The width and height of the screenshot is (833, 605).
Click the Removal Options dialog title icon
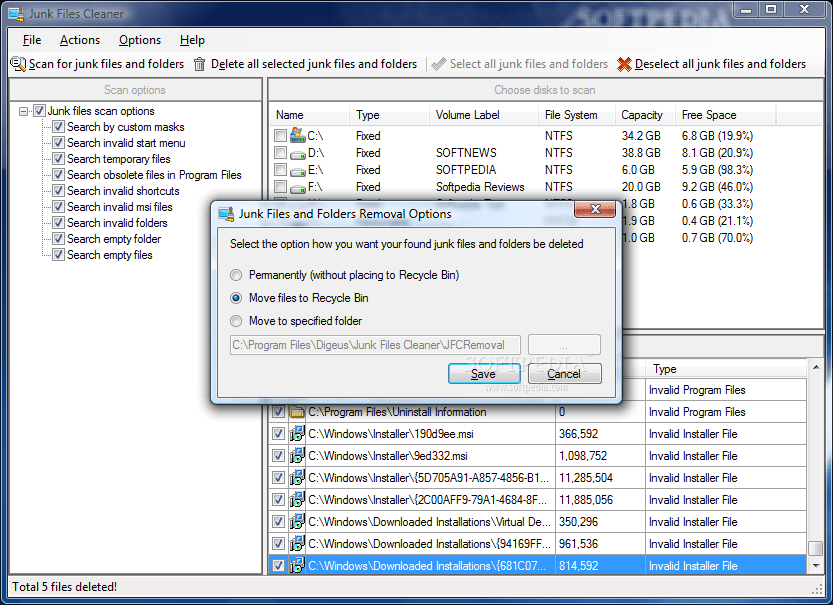226,214
